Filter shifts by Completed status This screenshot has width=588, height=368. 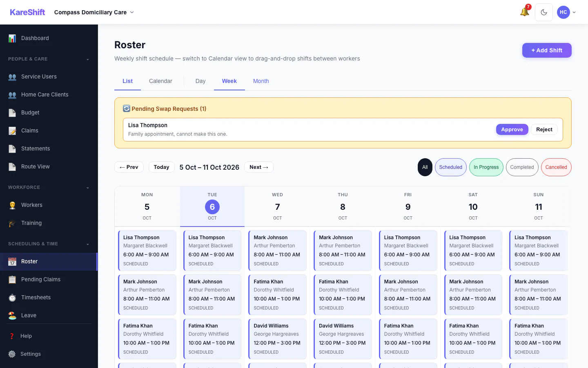[522, 167]
